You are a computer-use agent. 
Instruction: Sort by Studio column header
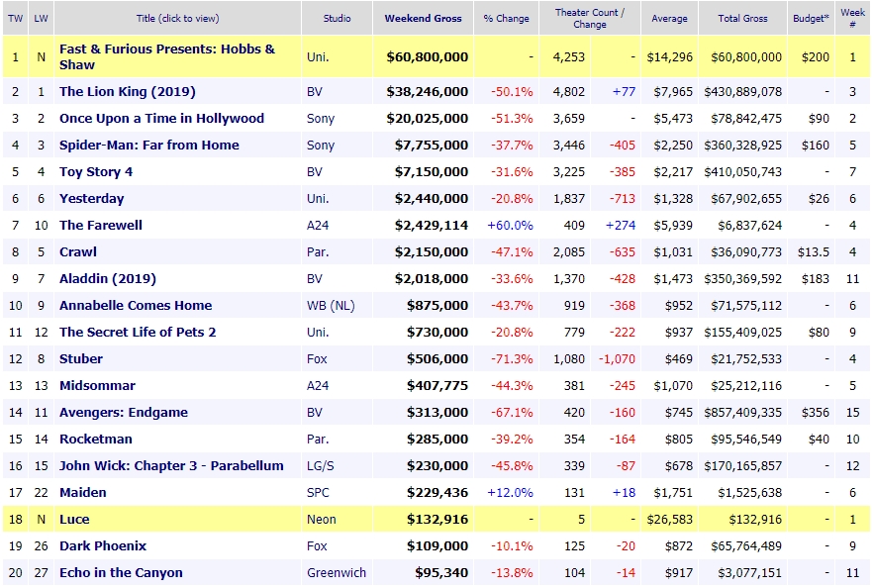click(337, 19)
